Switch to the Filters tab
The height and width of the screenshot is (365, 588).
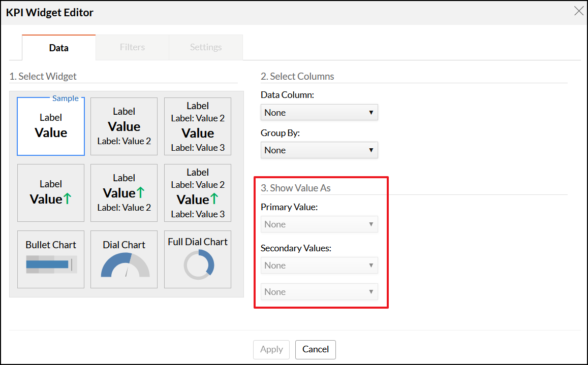[x=132, y=47]
